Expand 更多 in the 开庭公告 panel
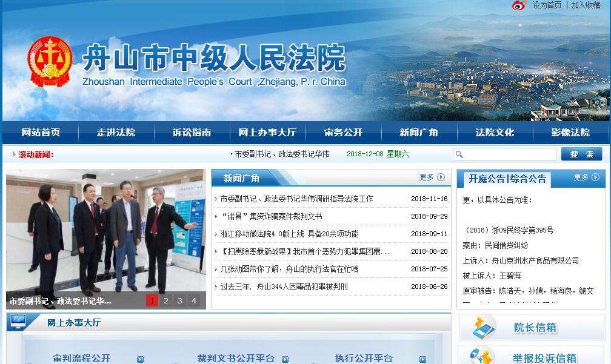 click(586, 177)
